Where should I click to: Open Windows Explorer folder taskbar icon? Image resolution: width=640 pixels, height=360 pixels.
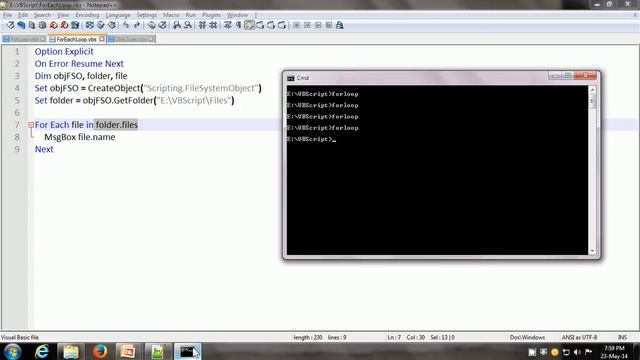click(x=71, y=351)
